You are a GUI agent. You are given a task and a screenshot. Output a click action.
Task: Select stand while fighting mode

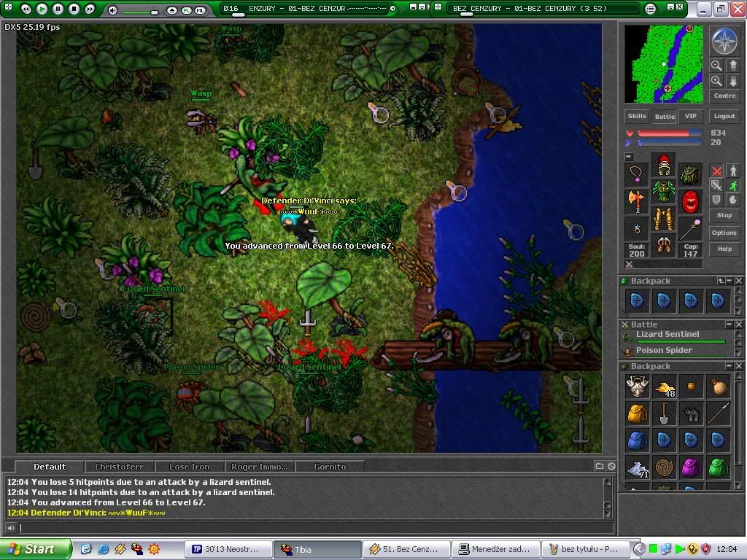(x=733, y=171)
